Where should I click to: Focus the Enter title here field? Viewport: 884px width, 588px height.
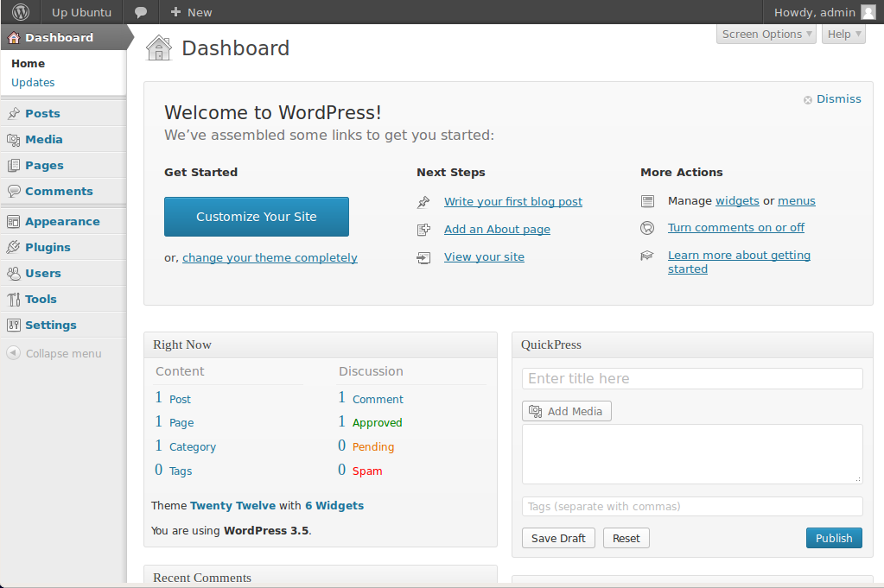tap(692, 378)
